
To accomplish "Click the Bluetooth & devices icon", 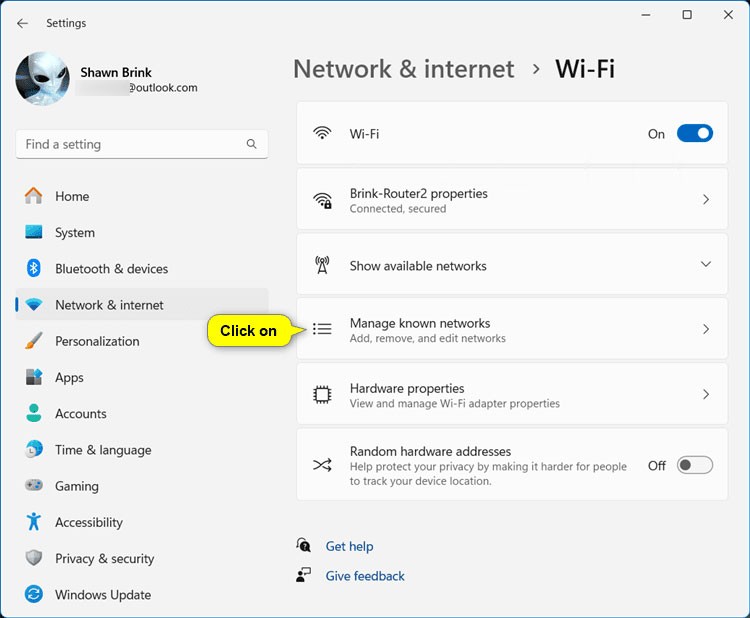I will click(x=34, y=269).
